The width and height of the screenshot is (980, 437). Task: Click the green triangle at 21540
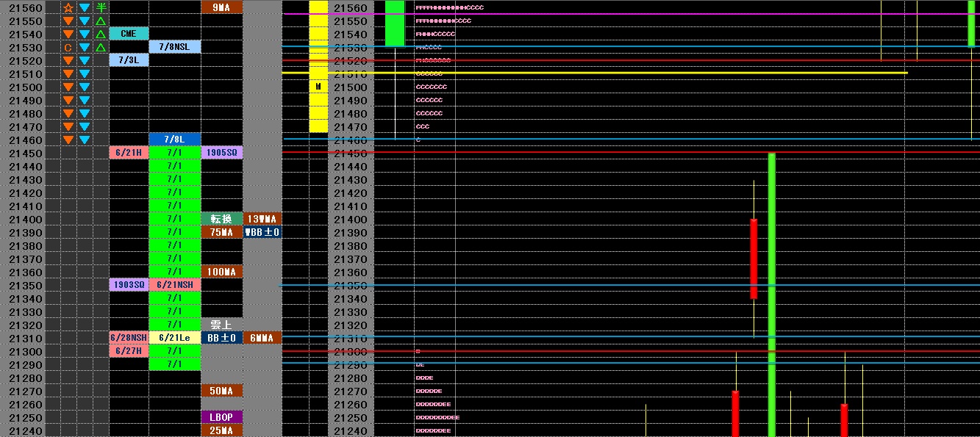(101, 34)
